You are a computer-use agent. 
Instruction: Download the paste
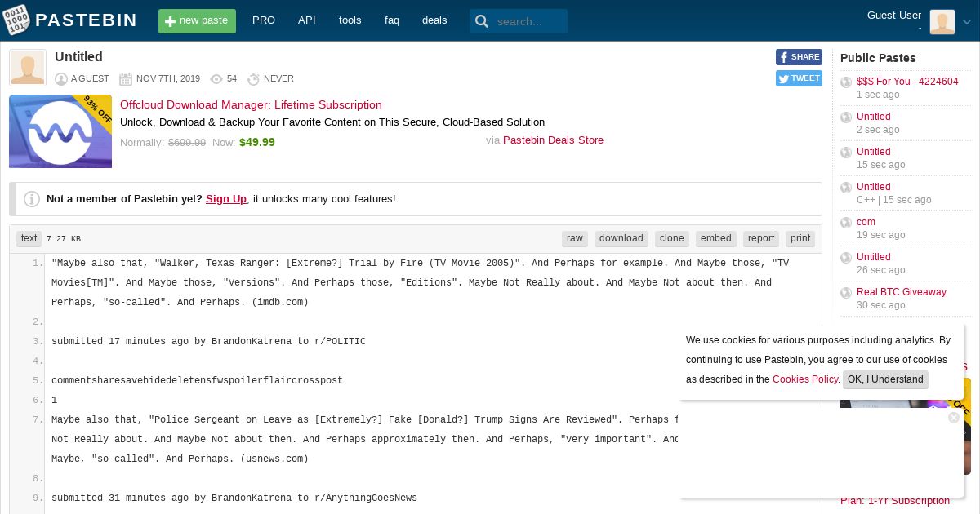(x=621, y=238)
